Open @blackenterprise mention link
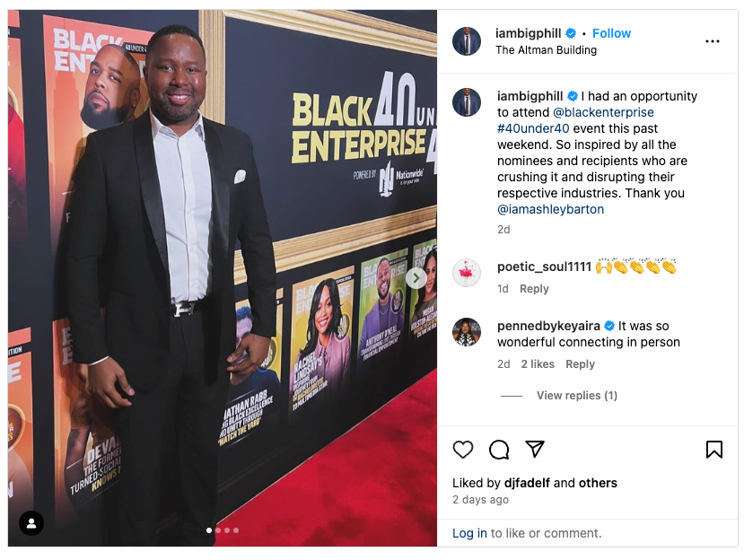 (603, 112)
